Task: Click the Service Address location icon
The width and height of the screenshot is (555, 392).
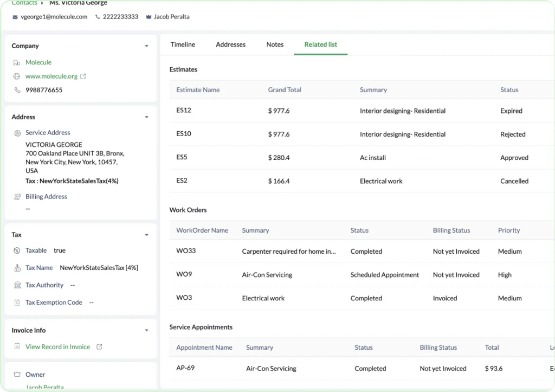Action: 17,133
